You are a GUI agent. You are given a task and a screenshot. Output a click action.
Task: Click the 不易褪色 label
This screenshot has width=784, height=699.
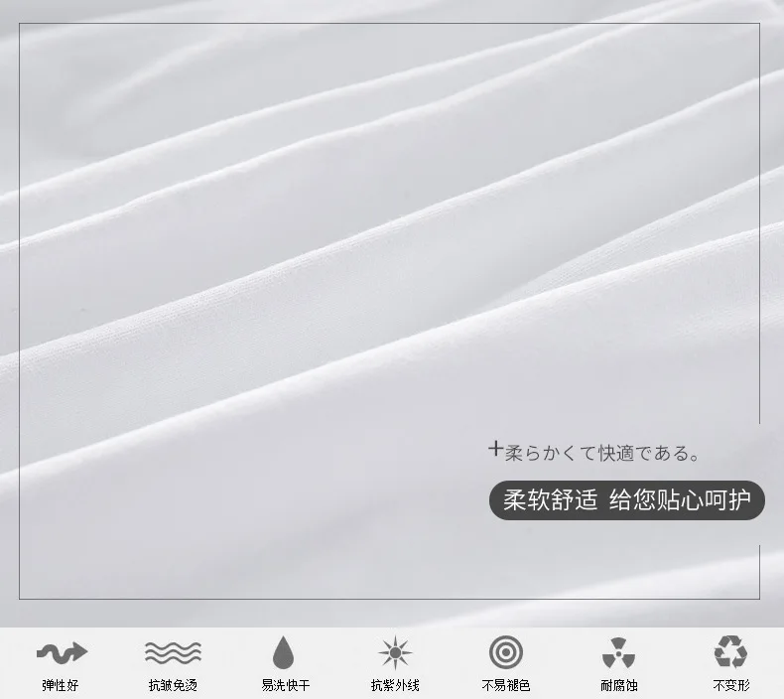[506, 685]
